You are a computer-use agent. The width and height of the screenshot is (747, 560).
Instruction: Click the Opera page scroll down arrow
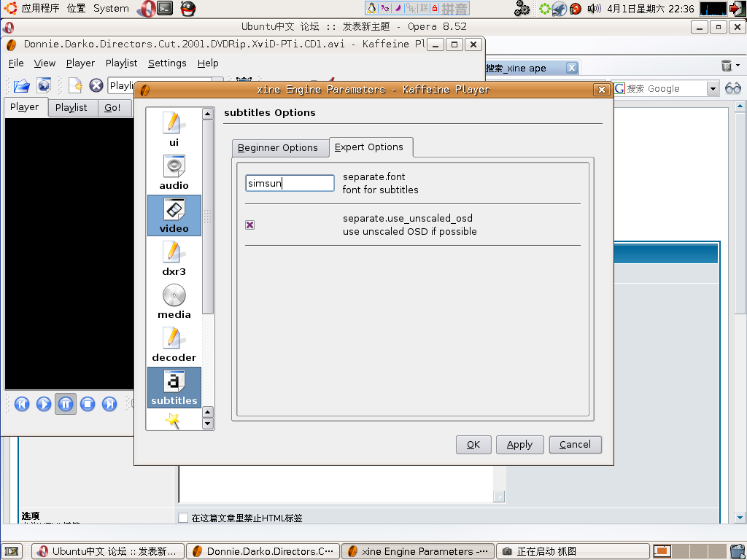[x=740, y=517]
